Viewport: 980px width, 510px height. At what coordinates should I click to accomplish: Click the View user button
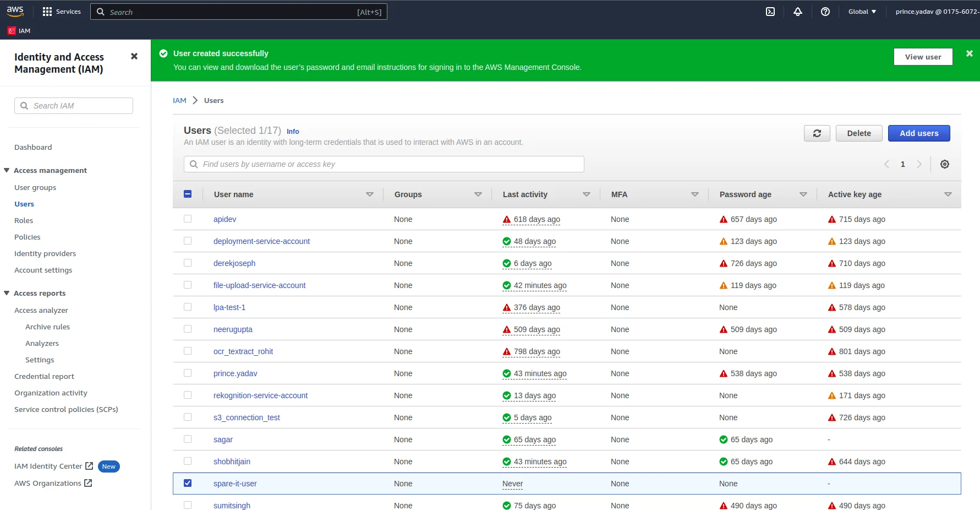click(x=923, y=57)
